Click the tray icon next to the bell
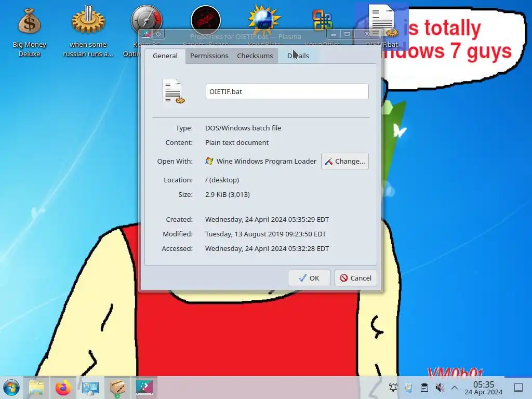Viewport: 532px width, 399px height. [408, 388]
